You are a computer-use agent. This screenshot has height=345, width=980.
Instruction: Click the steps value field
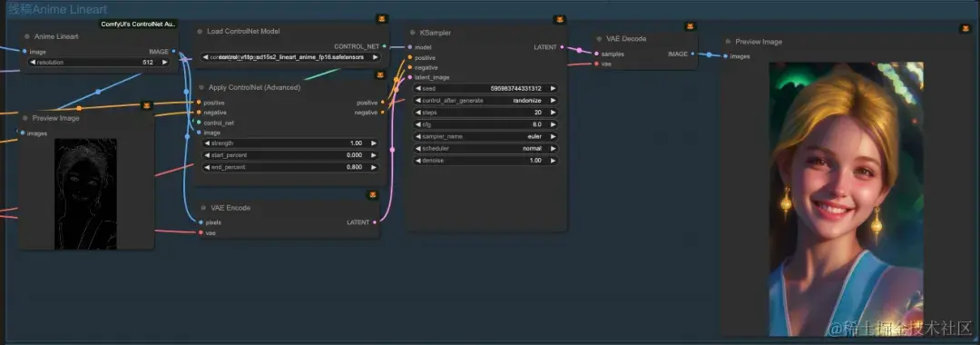pyautogui.click(x=485, y=113)
